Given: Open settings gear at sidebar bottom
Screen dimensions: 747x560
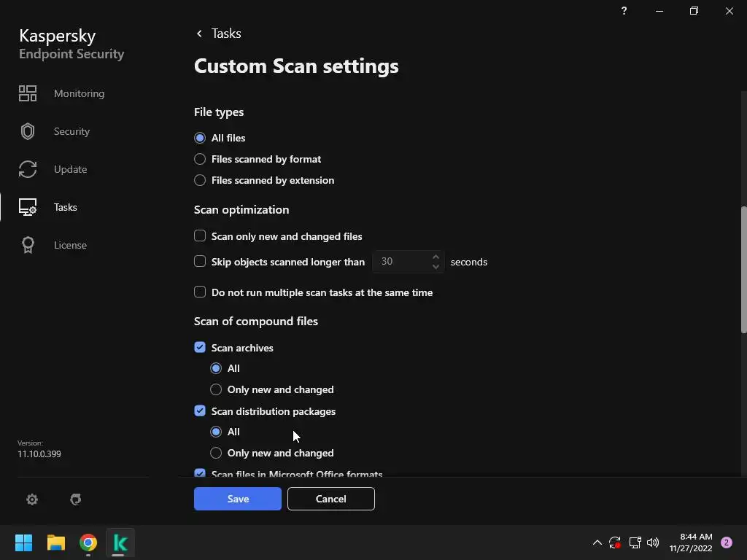Looking at the screenshot, I should point(32,499).
